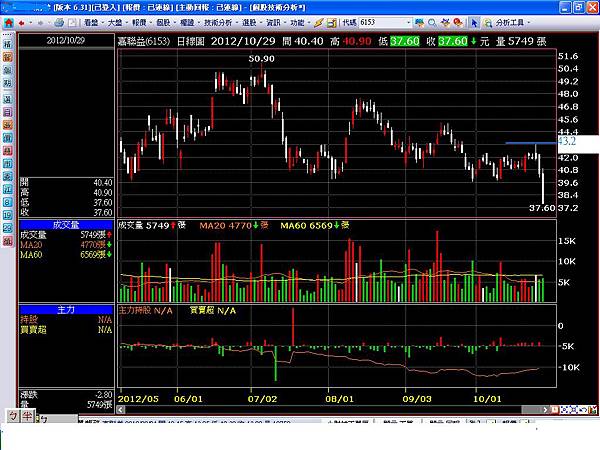Open the stock code dropdown arrow

click(x=408, y=23)
